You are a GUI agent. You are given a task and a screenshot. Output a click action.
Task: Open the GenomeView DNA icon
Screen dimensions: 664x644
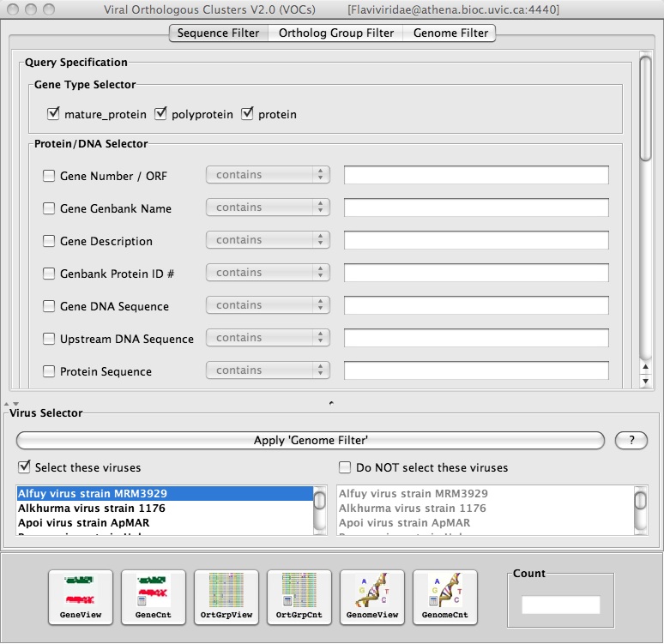tap(372, 597)
